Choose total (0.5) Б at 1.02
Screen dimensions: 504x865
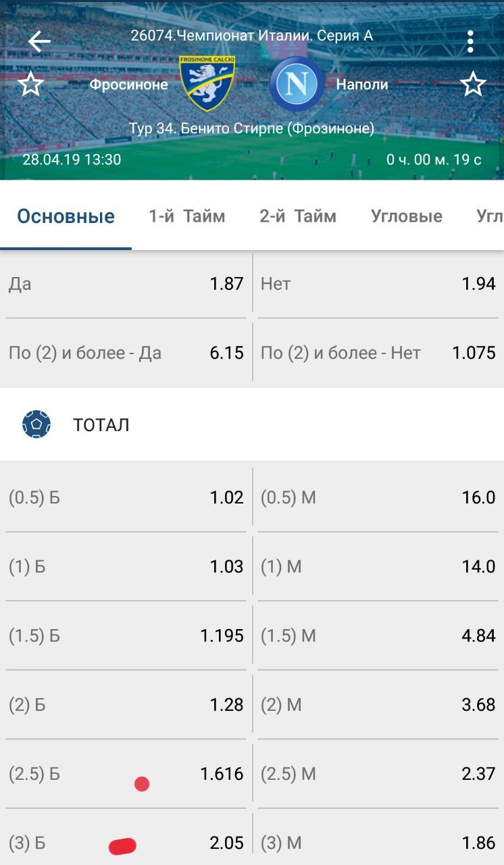click(x=126, y=498)
